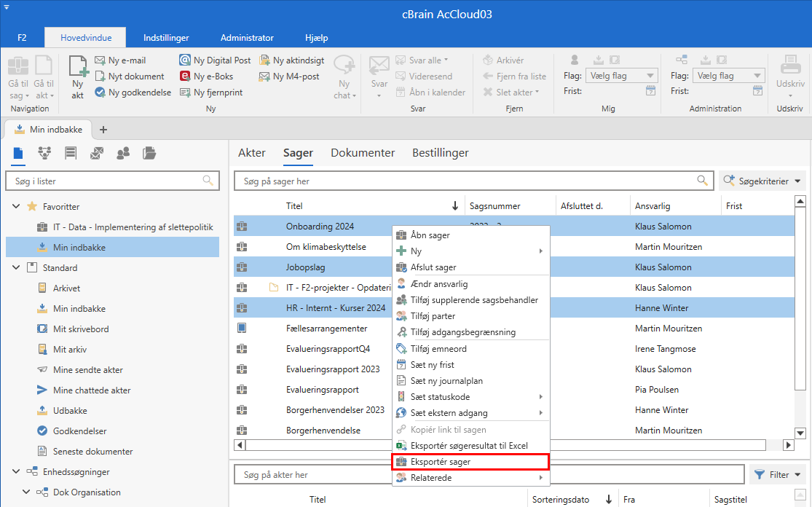
Task: Click the Ny godkendelse icon
Action: click(100, 93)
